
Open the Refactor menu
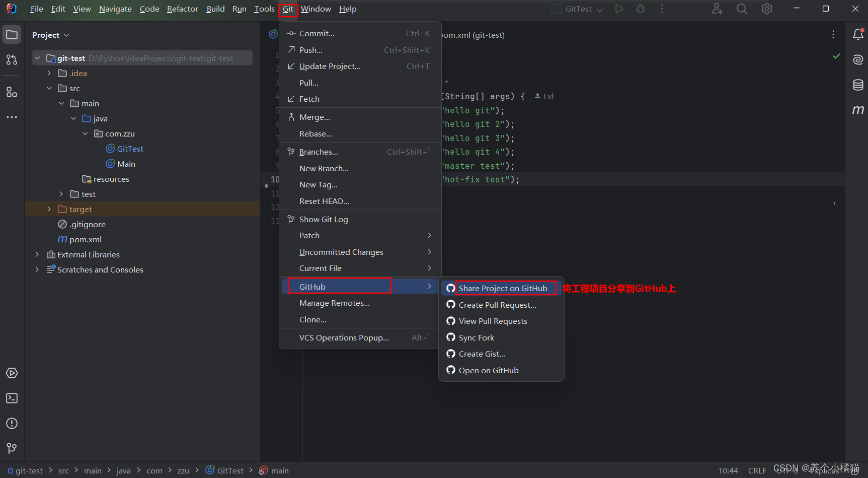pos(183,9)
